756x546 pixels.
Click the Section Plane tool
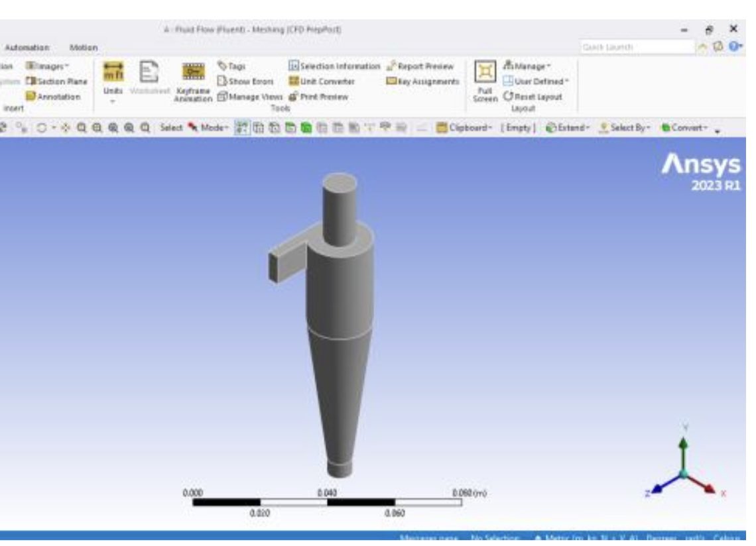point(57,81)
